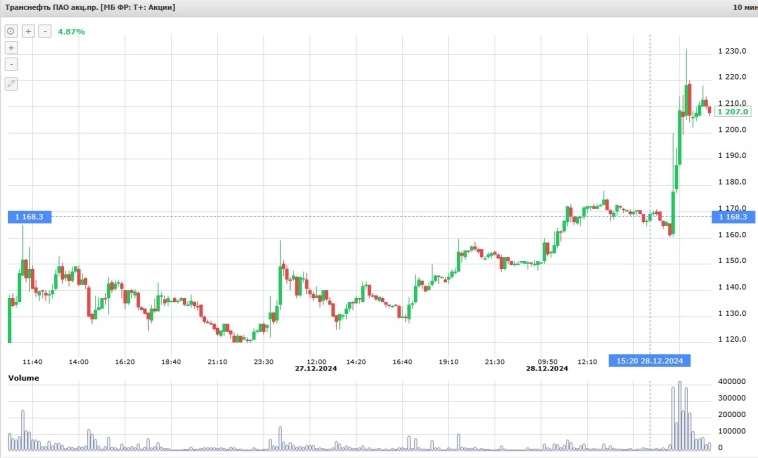758x458 pixels.
Task: Click the 15:20 28.12.2024 crosshair time label
Action: pyautogui.click(x=649, y=361)
